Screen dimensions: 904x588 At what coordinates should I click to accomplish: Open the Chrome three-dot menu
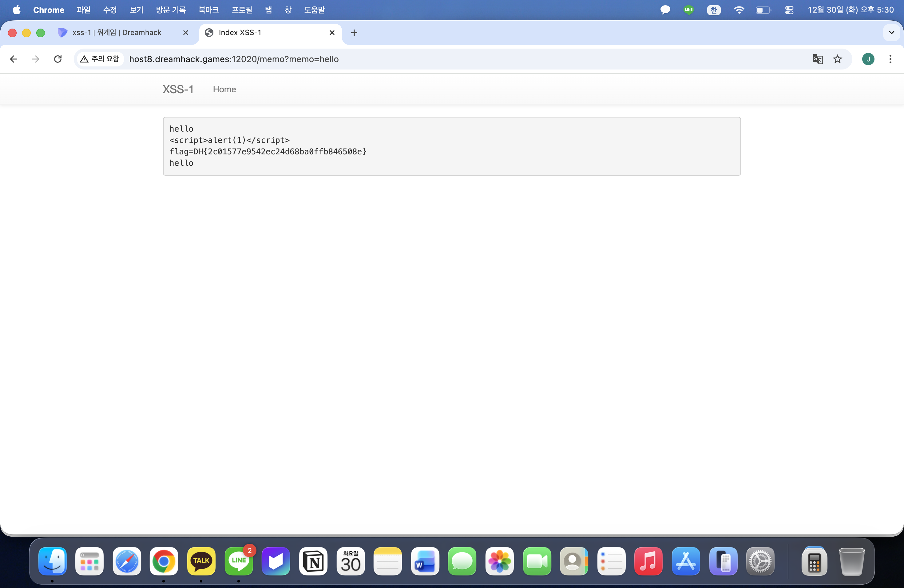890,59
